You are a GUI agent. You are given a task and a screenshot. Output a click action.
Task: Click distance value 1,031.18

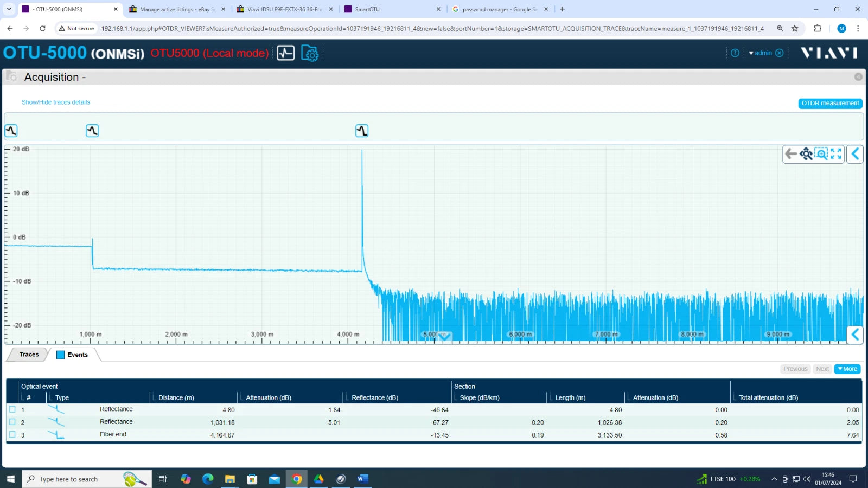coord(222,423)
